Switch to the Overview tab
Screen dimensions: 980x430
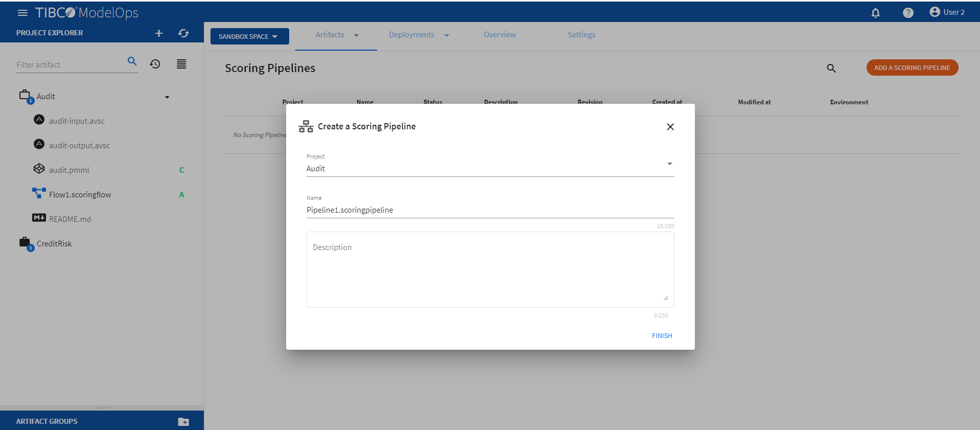(499, 35)
